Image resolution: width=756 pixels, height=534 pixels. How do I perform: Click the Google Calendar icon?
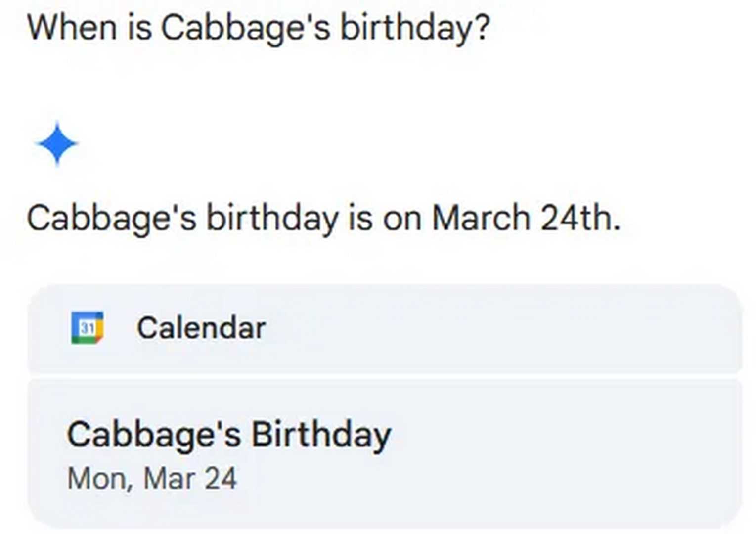(x=88, y=327)
